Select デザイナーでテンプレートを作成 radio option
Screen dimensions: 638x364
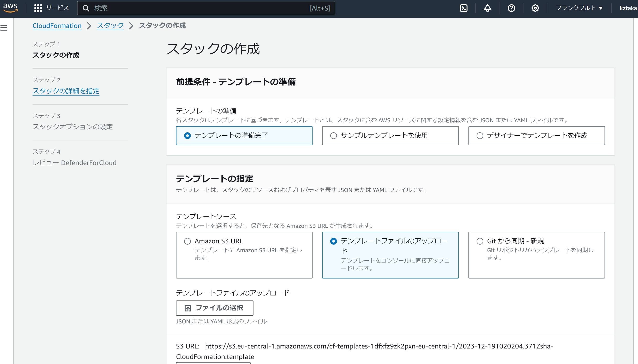click(x=479, y=135)
